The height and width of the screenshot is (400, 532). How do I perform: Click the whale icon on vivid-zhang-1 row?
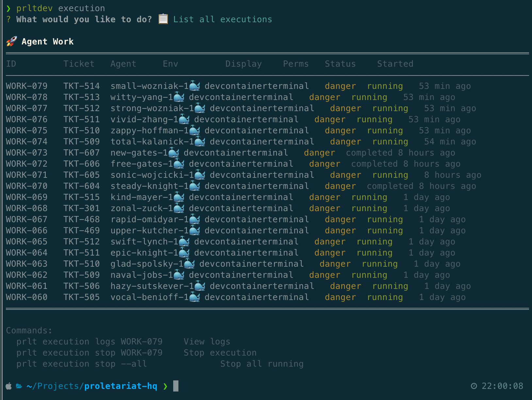click(184, 119)
